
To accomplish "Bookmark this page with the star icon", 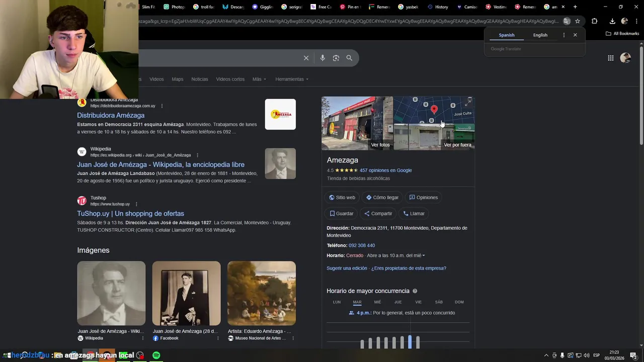I will [578, 21].
